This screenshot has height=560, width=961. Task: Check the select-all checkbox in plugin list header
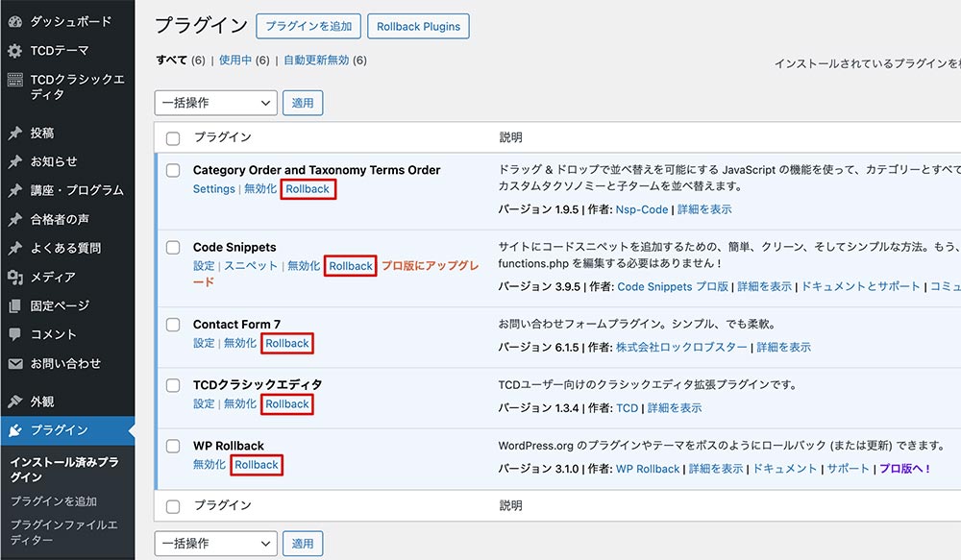[x=173, y=137]
